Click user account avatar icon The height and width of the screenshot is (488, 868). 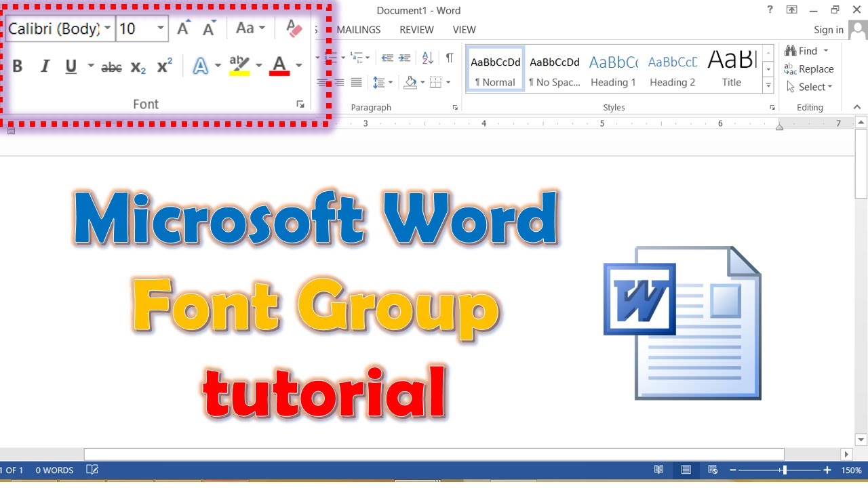point(858,30)
